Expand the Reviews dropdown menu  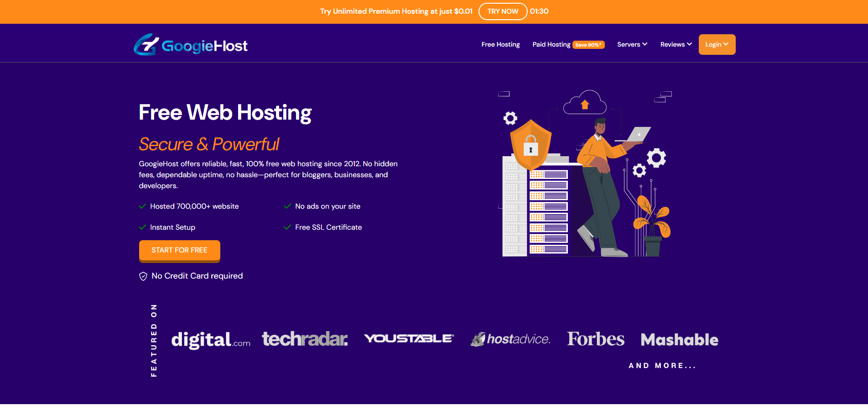pyautogui.click(x=676, y=44)
